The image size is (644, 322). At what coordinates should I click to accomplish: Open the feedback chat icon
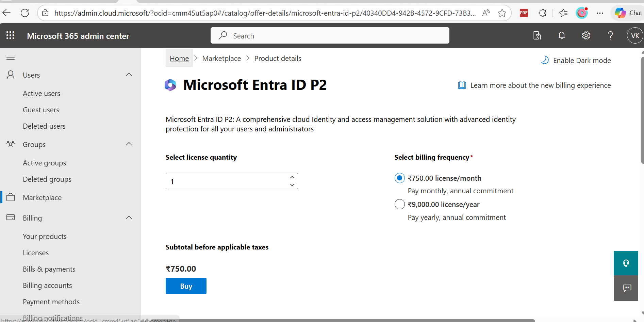pos(626,288)
